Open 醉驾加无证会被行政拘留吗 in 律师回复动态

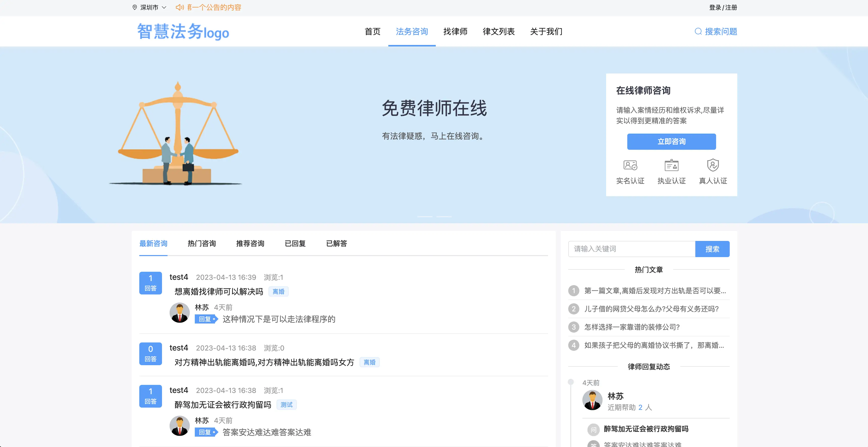pos(646,429)
